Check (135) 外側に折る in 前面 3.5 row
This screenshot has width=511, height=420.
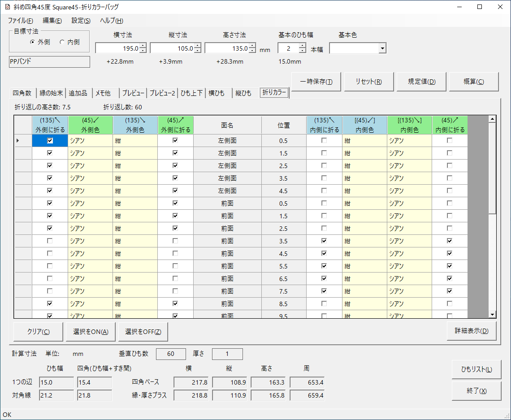pos(50,241)
